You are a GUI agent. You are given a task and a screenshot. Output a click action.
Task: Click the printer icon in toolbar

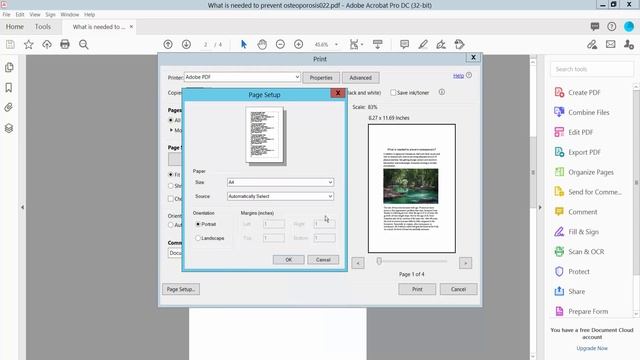click(65, 44)
